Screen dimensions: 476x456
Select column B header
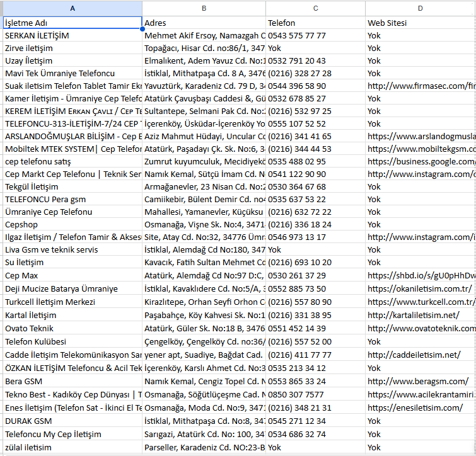[x=204, y=8]
